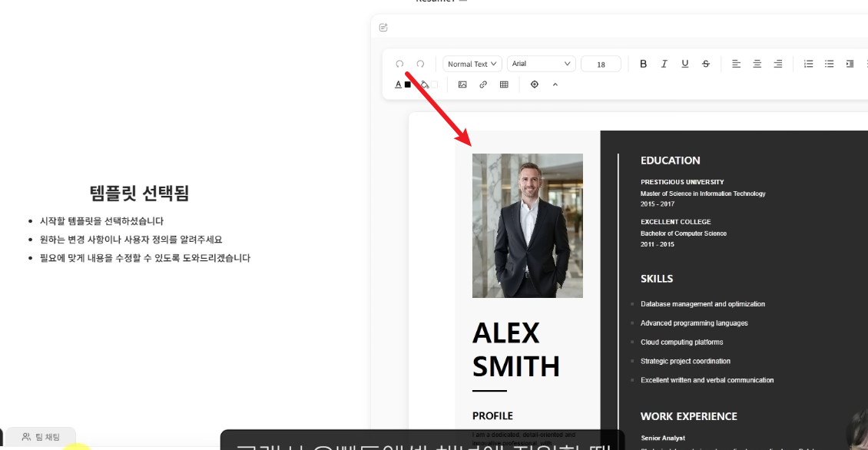Click the PROFILE section heading

pyautogui.click(x=492, y=415)
